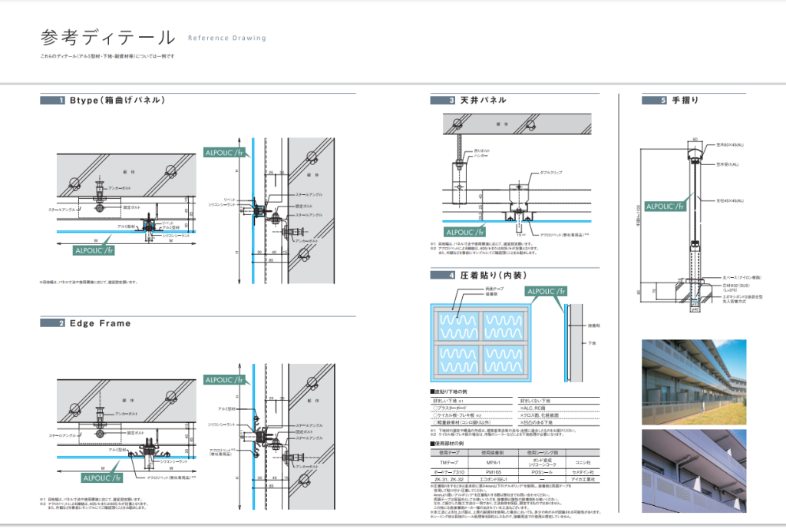Click the 'Reference Drawing' subtitle text
The height and width of the screenshot is (532, 786).
[227, 38]
